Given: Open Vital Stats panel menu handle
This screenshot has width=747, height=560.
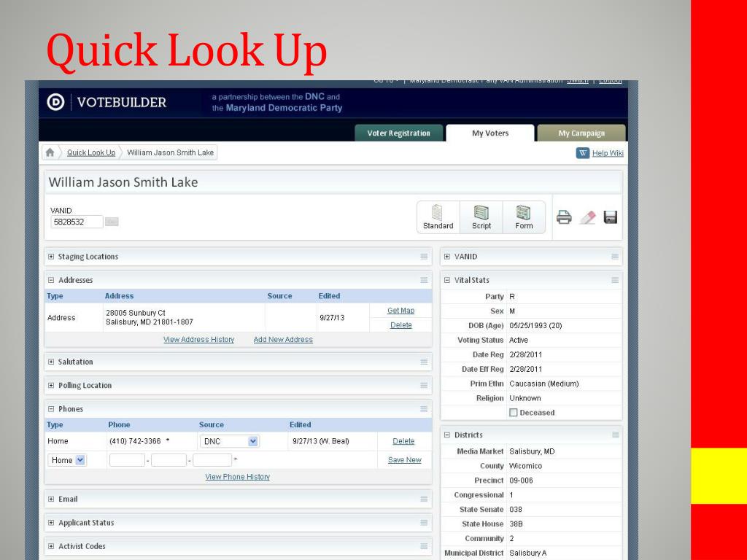Looking at the screenshot, I should click(x=615, y=280).
